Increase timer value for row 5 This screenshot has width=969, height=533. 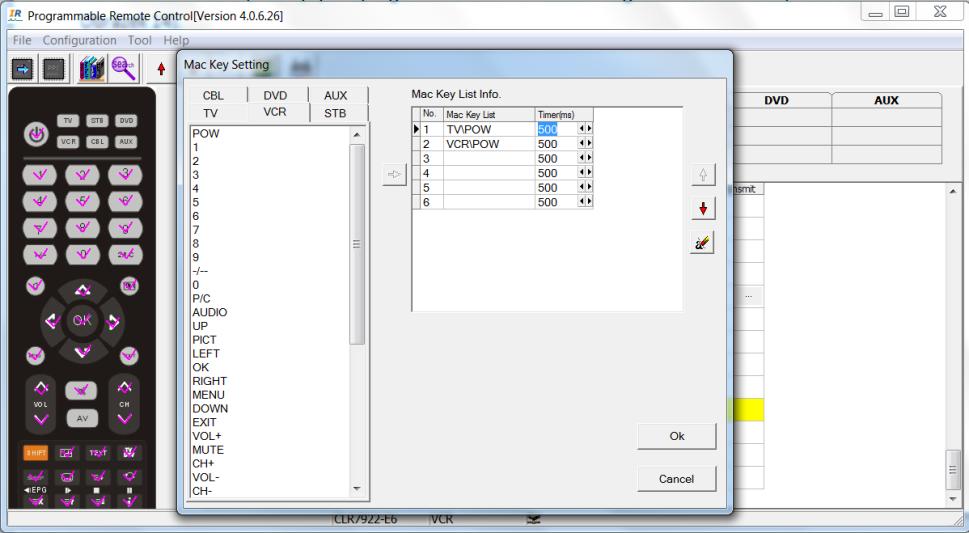[589, 187]
